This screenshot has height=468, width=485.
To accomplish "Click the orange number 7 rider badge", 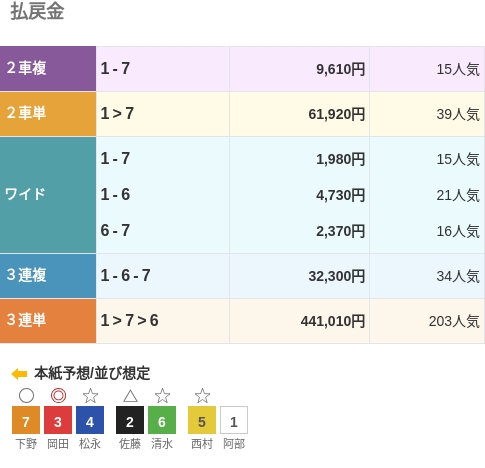I will coord(26,420).
